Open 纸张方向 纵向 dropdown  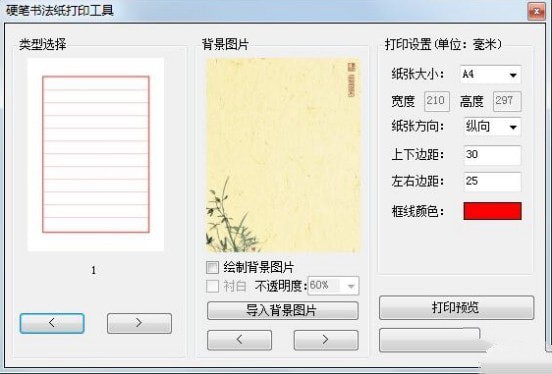[492, 127]
